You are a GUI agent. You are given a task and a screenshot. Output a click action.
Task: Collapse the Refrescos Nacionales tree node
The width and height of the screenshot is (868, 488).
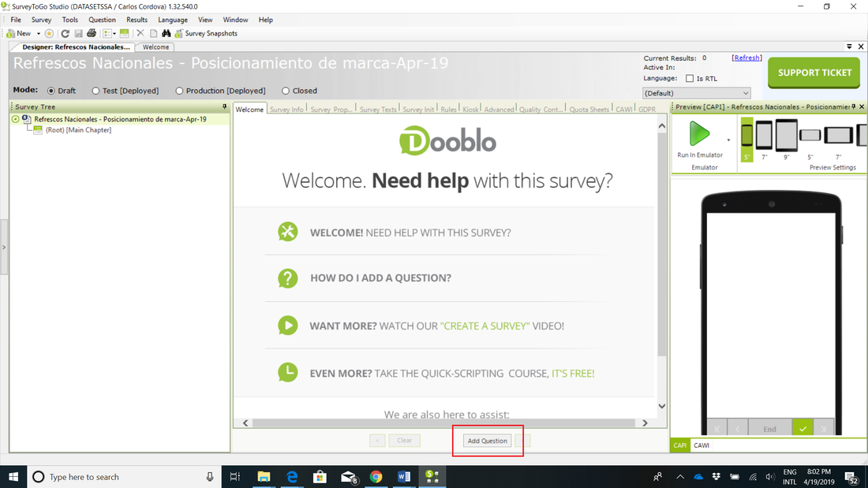16,119
